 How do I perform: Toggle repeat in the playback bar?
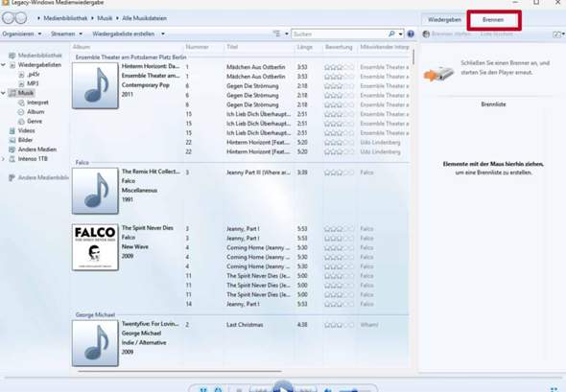tap(218, 389)
